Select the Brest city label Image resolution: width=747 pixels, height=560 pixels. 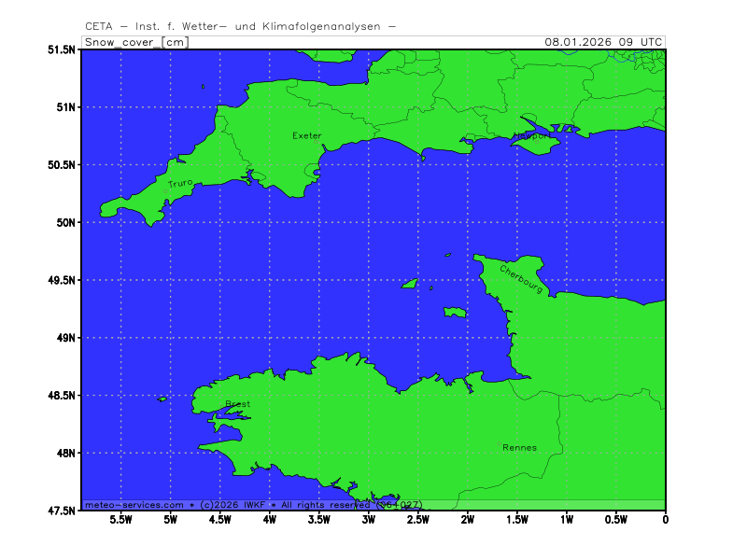(x=237, y=404)
